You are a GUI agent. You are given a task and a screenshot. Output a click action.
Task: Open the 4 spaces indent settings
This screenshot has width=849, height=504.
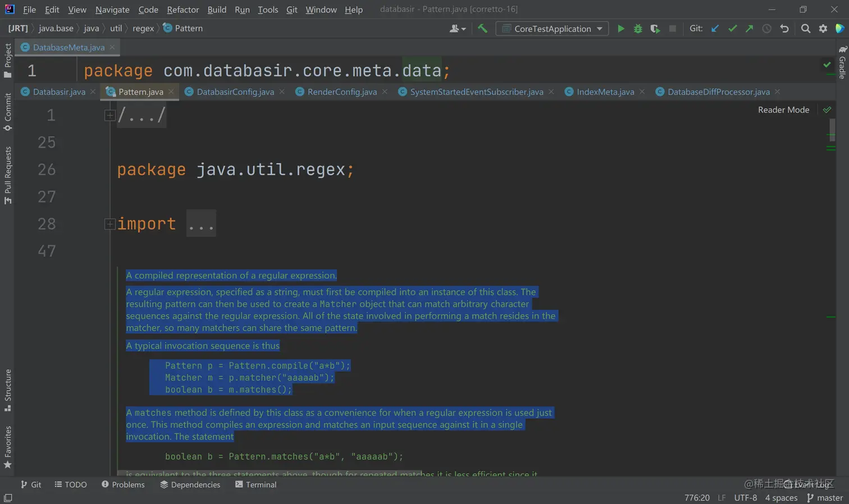click(781, 498)
